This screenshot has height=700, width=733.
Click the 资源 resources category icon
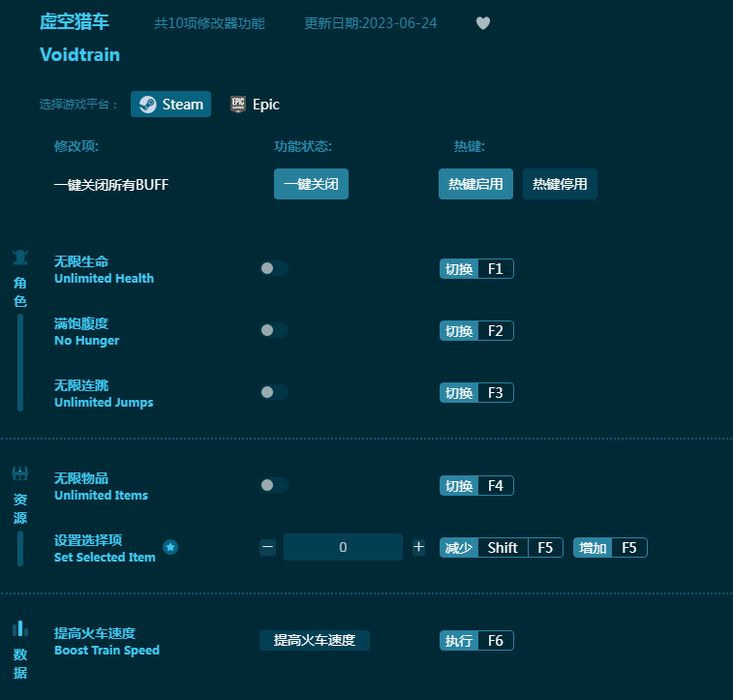pyautogui.click(x=20, y=473)
